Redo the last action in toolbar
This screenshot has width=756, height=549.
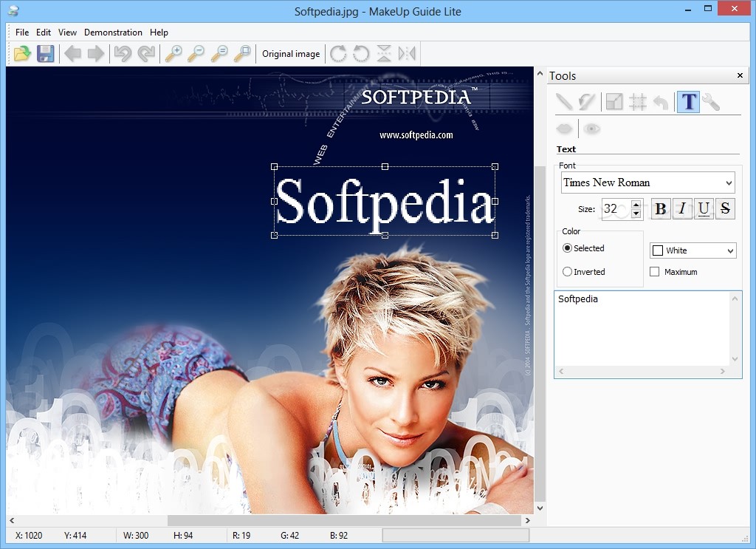click(146, 53)
